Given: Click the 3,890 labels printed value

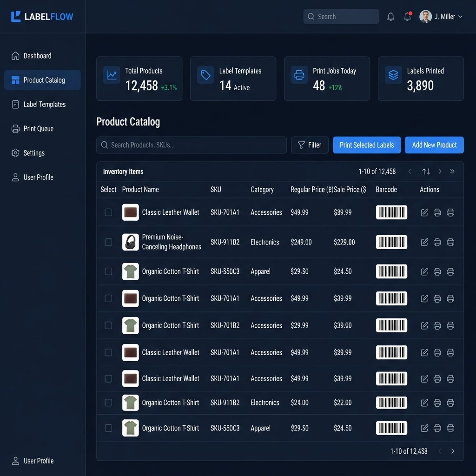Looking at the screenshot, I should point(420,86).
